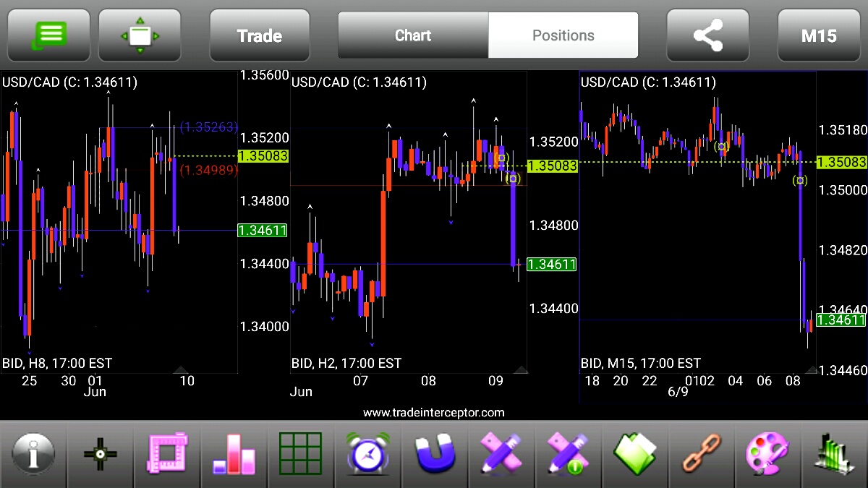This screenshot has height=488, width=868.
Task: Click the green 1.34611 price tag on H2 chart
Action: (553, 265)
